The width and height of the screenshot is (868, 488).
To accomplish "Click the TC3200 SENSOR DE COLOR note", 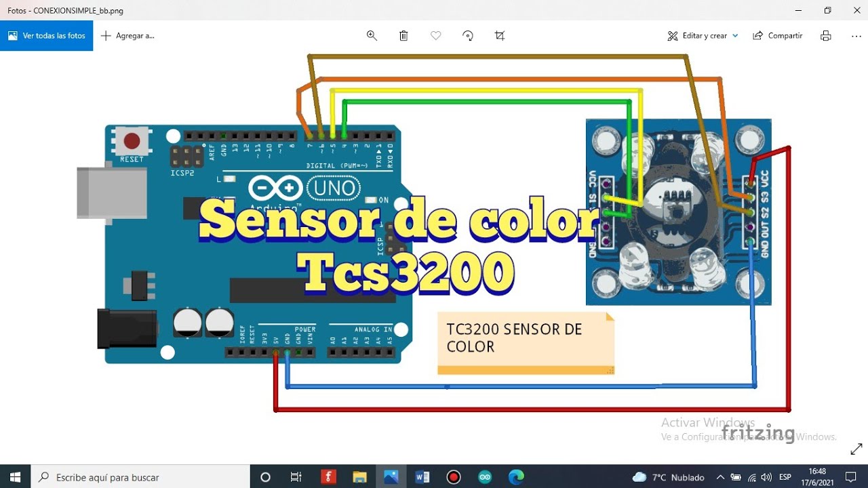I will [x=526, y=343].
